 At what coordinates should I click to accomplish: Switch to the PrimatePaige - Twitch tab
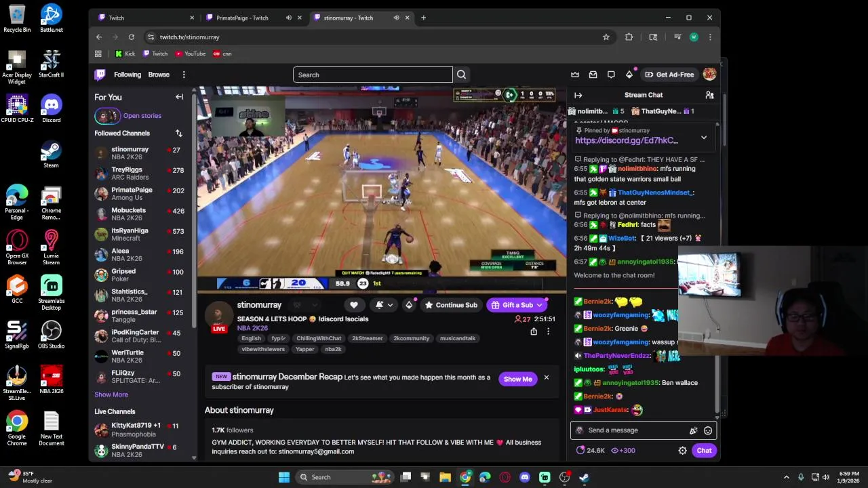[253, 18]
